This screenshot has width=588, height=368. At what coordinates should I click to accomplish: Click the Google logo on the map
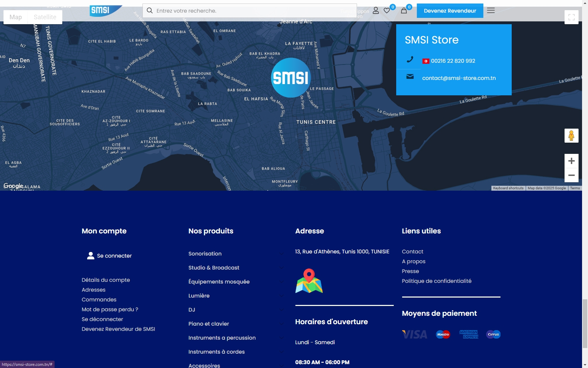pyautogui.click(x=13, y=186)
